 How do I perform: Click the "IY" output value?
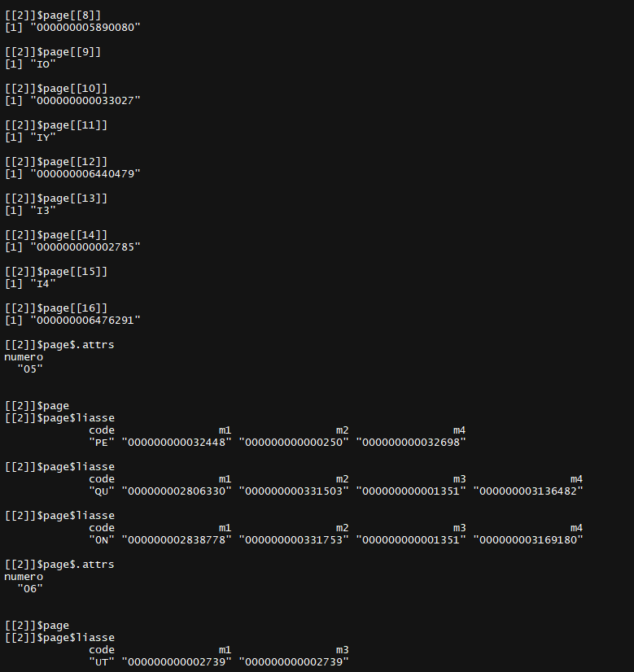(x=43, y=137)
